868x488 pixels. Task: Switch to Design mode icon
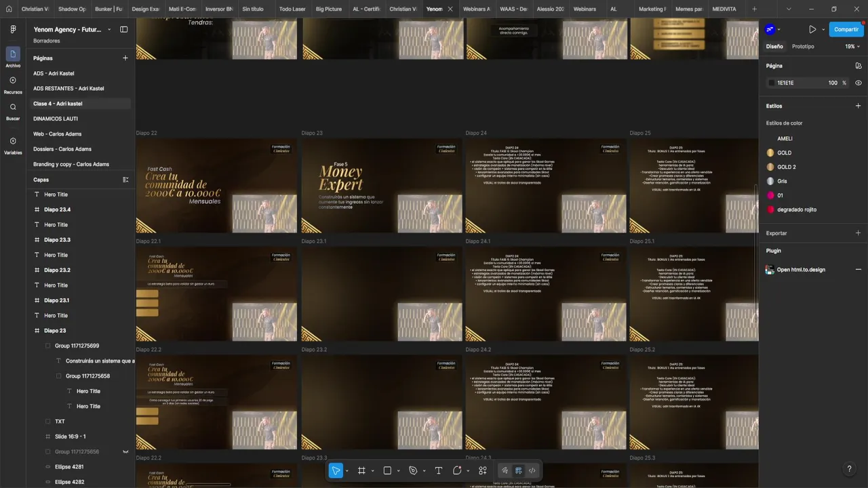coord(519,470)
